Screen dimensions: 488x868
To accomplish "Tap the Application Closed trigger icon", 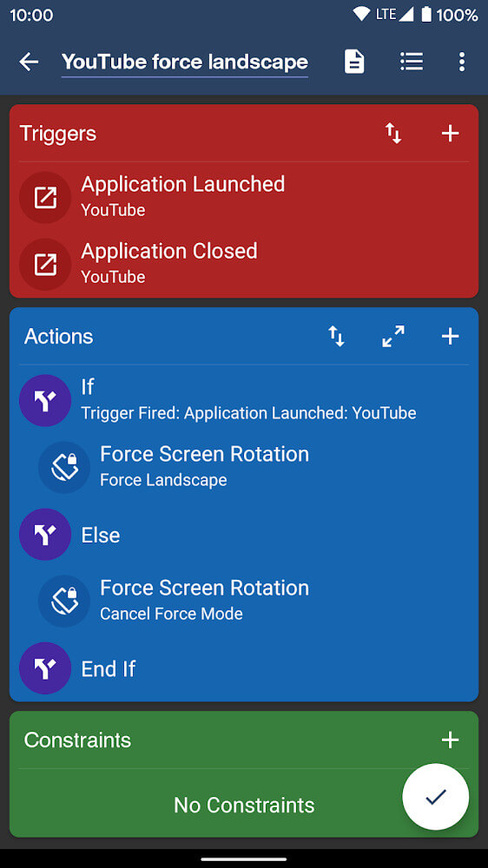I will point(45,265).
